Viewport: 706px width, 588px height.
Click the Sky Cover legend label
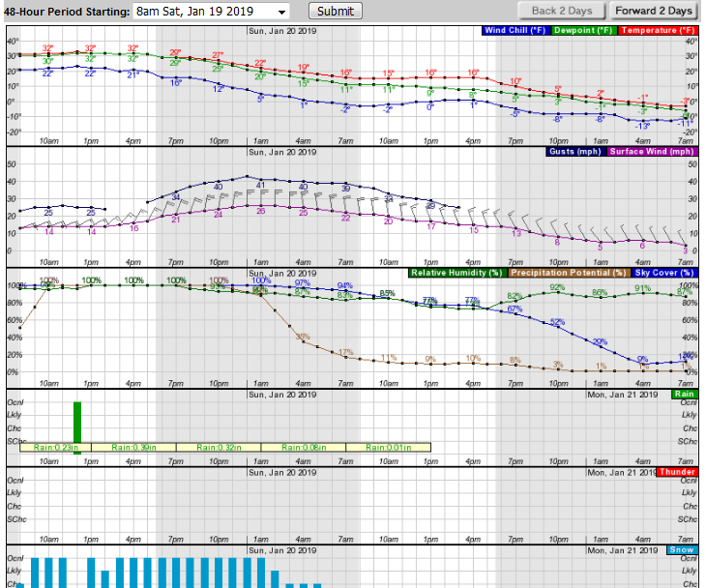pyautogui.click(x=659, y=274)
